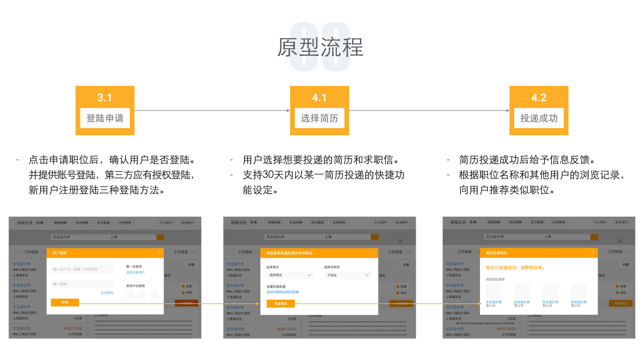Screen dimensions: 644x362
Task: Click 企业用户 in the delivery success mockup header
Action: pyautogui.click(x=622, y=222)
